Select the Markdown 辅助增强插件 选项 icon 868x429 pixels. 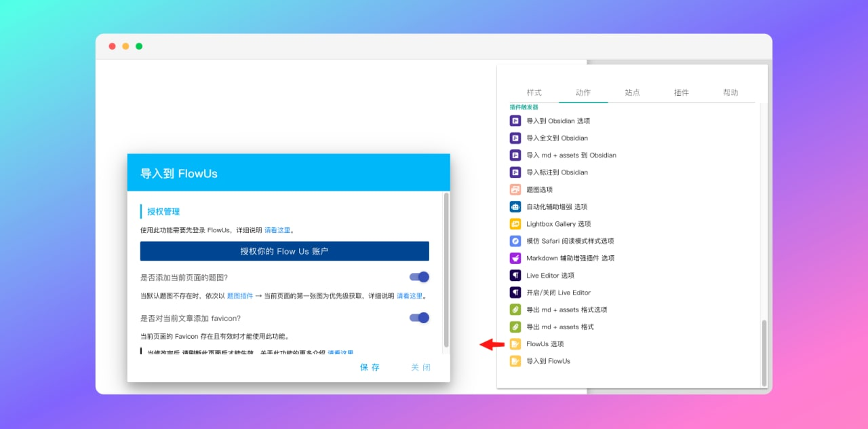515,258
